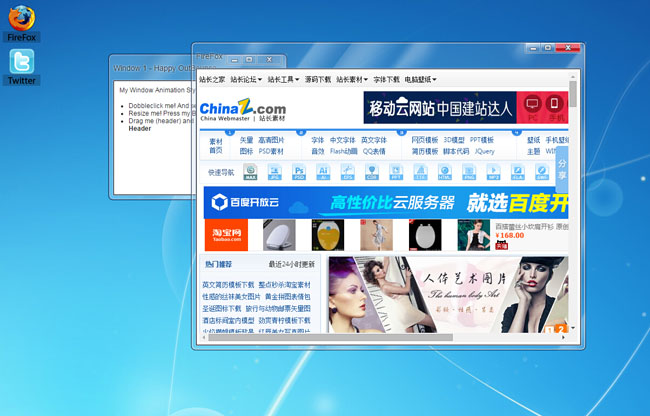
Task: Click the China Z.com site logo
Action: 242,110
